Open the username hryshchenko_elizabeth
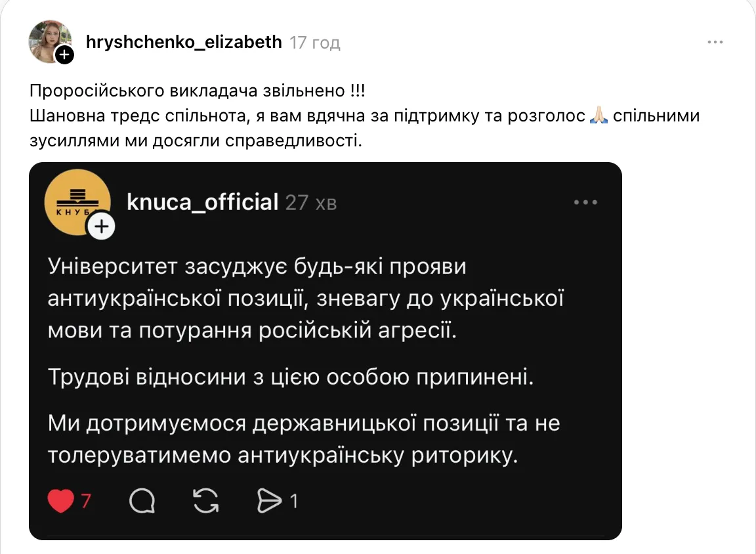This screenshot has width=756, height=554. tap(185, 41)
